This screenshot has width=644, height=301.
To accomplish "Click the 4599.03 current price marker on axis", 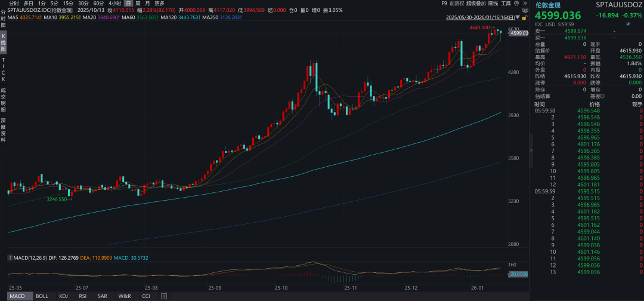I will (519, 33).
